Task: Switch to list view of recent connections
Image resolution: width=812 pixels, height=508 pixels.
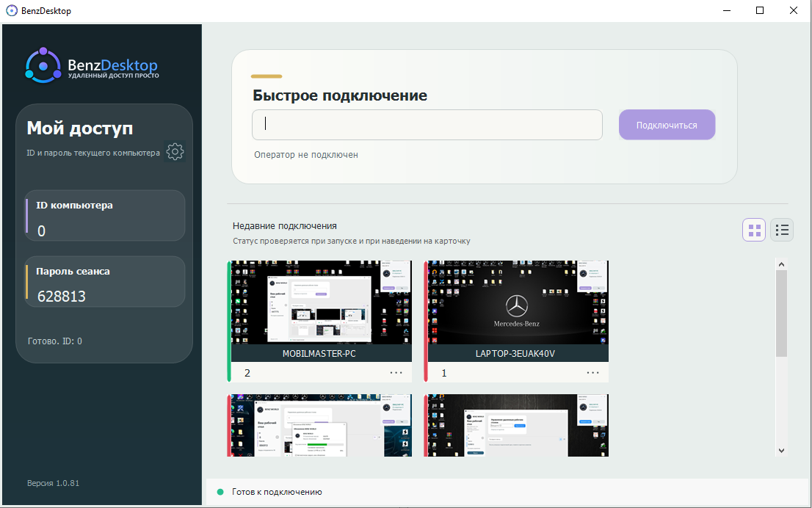Action: click(x=782, y=230)
